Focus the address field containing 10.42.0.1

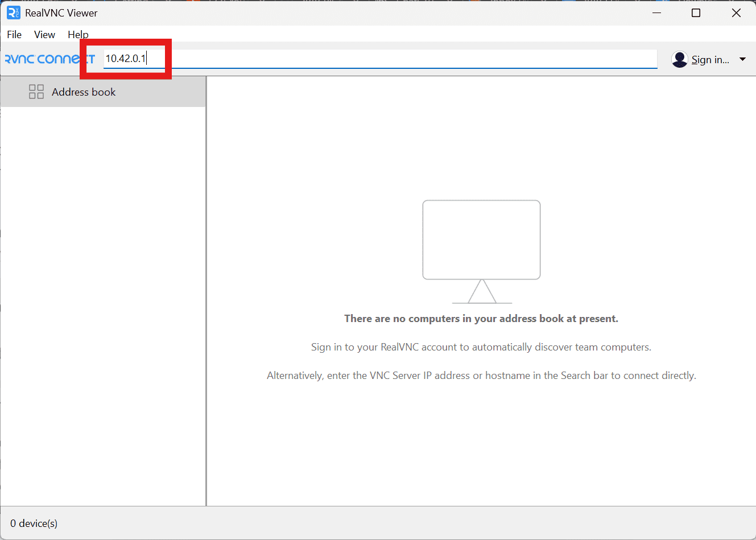pos(375,59)
